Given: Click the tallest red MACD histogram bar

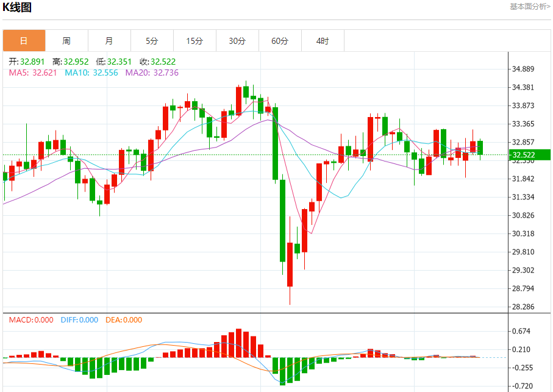Looking at the screenshot, I should coord(238,343).
